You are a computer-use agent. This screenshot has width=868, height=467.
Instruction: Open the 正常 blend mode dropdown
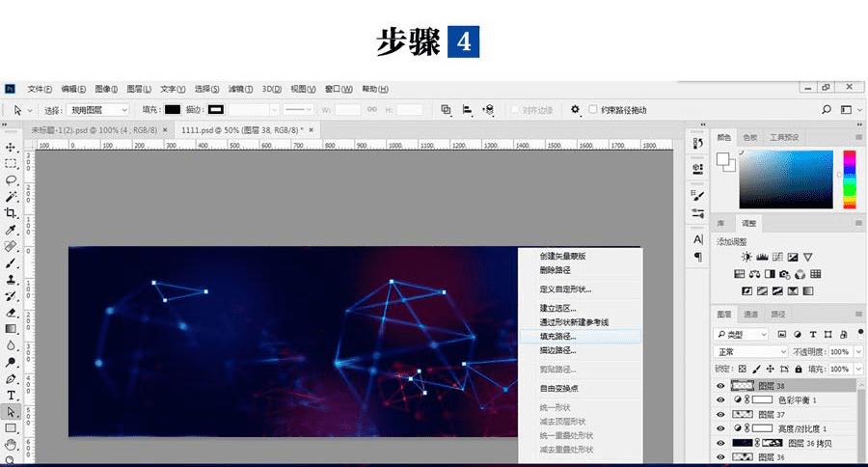coord(750,352)
